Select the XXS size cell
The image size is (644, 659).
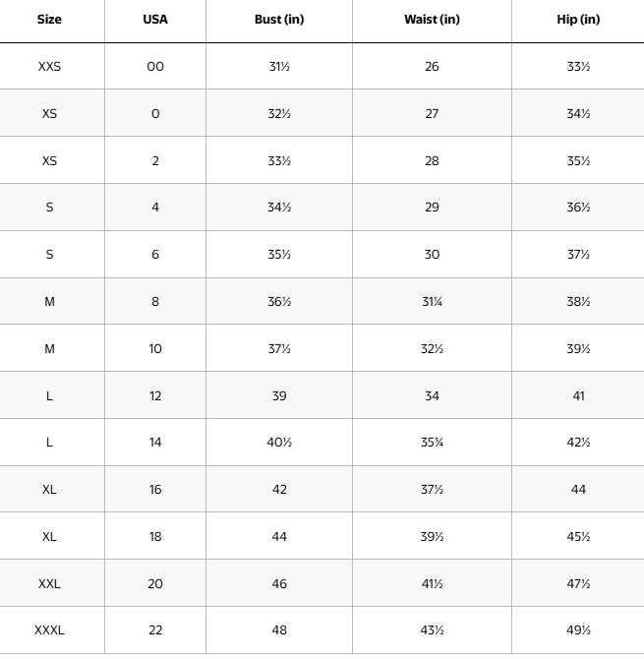click(49, 67)
